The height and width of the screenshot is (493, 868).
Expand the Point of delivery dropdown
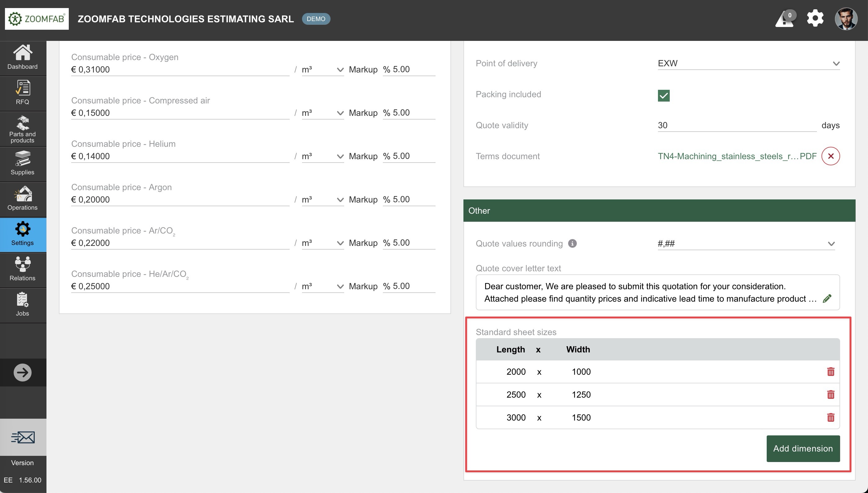(748, 64)
